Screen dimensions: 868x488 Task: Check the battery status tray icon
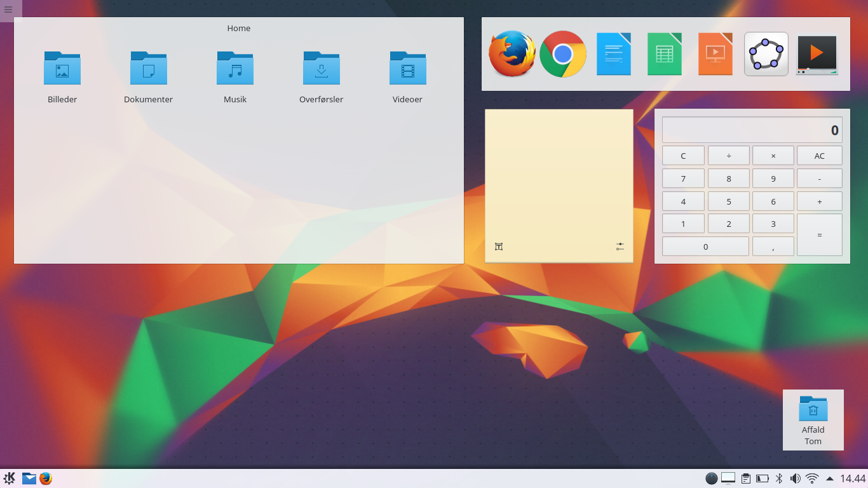[x=763, y=478]
